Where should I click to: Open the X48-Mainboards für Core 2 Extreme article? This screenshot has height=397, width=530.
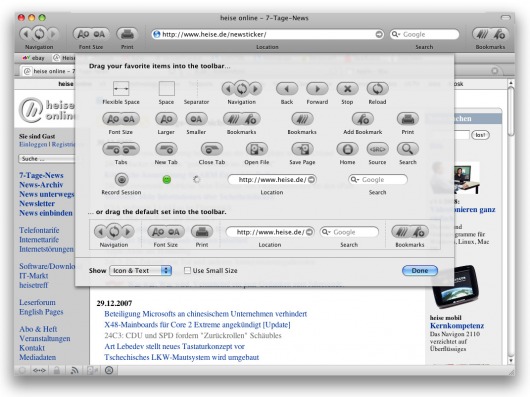pos(197,325)
